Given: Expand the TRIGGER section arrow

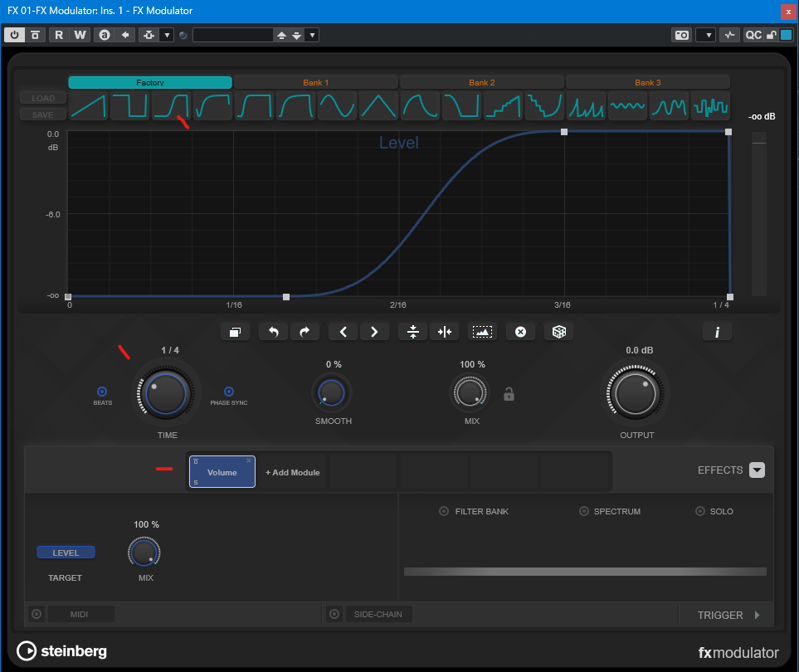Looking at the screenshot, I should tap(758, 615).
